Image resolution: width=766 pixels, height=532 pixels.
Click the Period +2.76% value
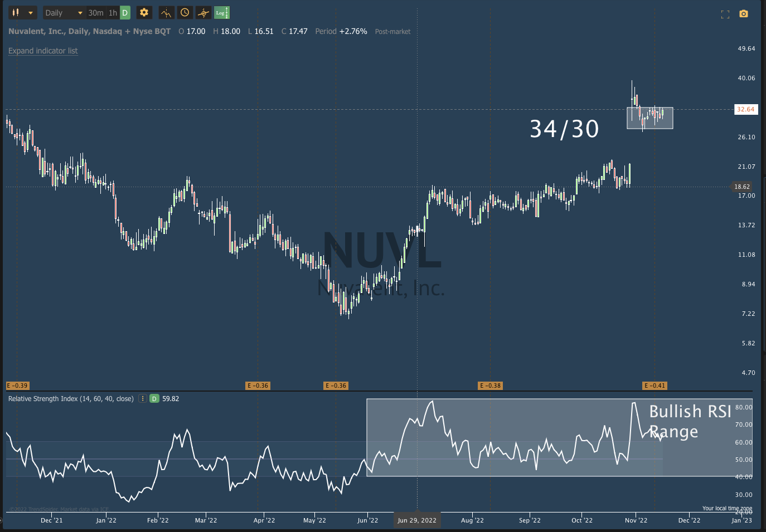pyautogui.click(x=341, y=31)
